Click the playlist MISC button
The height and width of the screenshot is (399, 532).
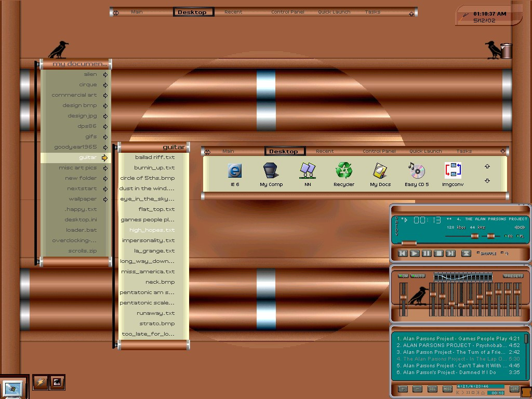click(447, 389)
